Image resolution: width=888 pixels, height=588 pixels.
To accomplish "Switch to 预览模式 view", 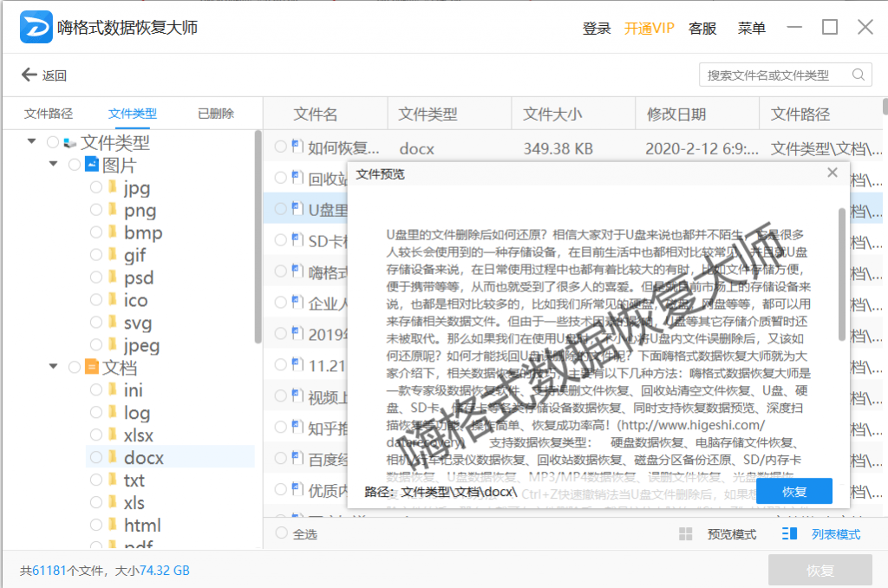I will [x=732, y=534].
